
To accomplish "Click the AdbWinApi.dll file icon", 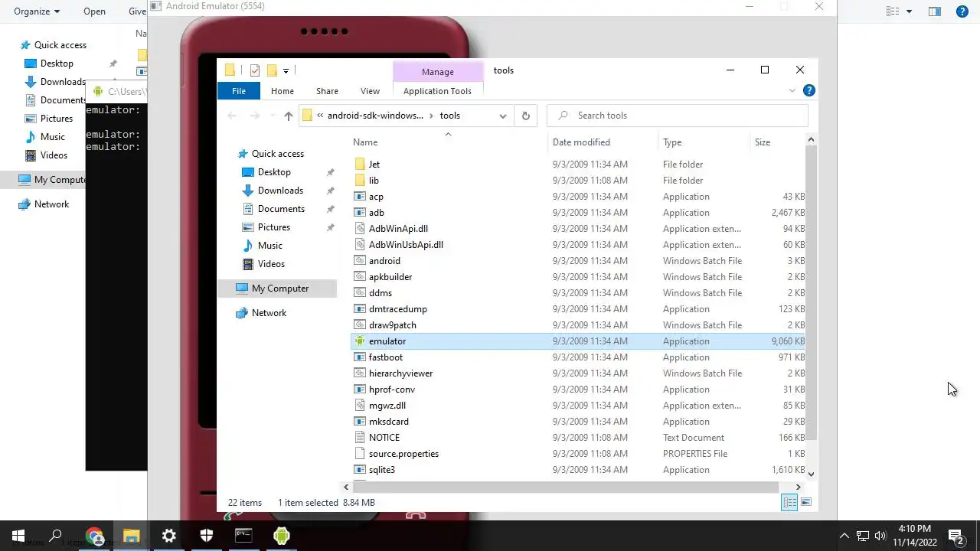I will tap(360, 229).
